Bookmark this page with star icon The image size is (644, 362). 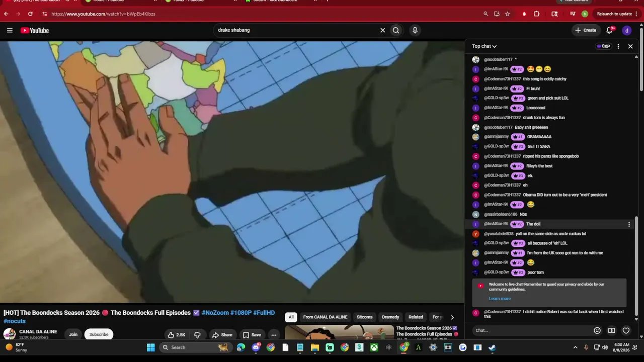click(x=507, y=14)
